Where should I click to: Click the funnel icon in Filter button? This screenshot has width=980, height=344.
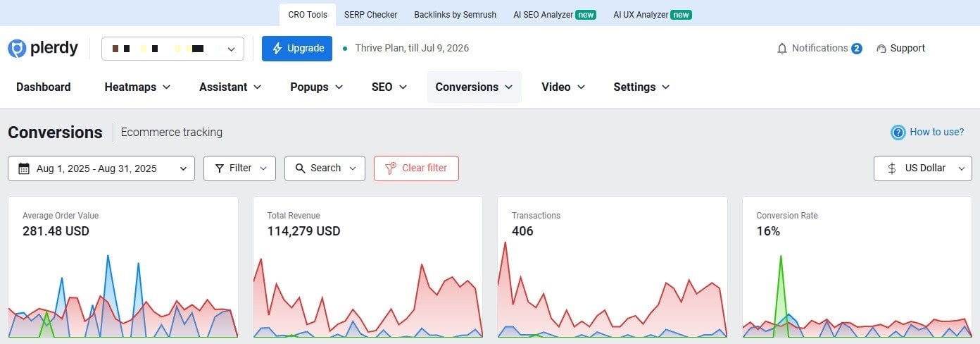(x=220, y=168)
